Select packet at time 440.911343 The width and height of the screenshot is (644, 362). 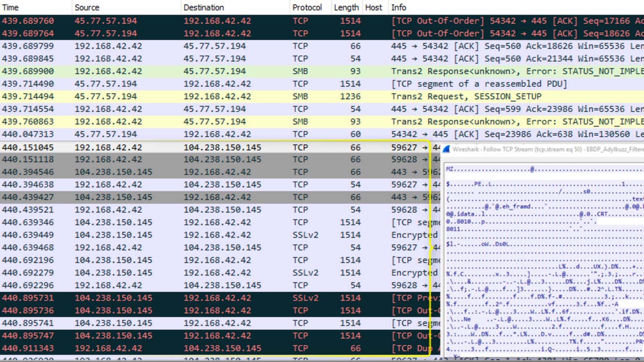pos(221,348)
